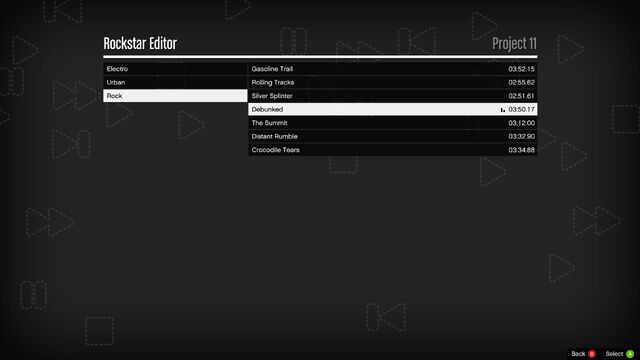
Task: Select the Gasoline Trail track
Action: click(393, 69)
